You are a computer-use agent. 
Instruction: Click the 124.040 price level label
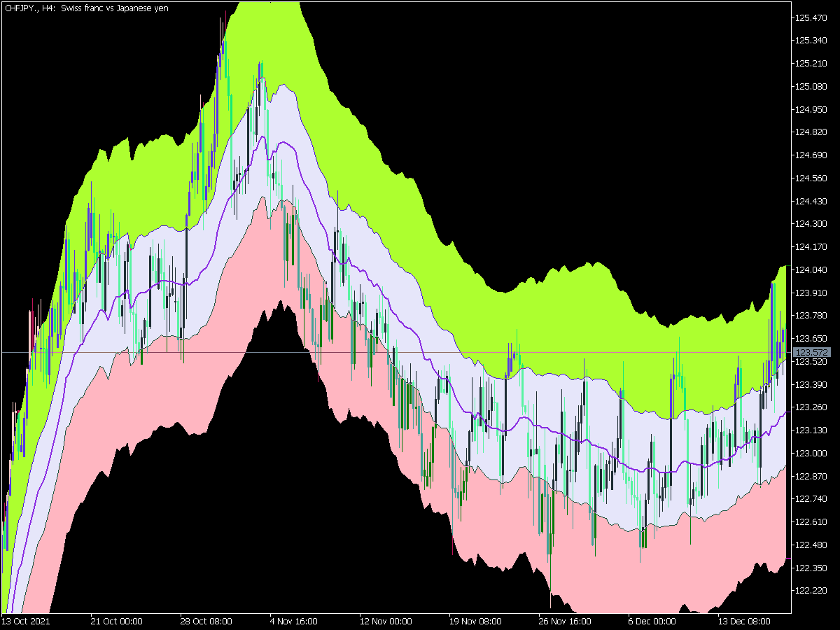pos(812,269)
